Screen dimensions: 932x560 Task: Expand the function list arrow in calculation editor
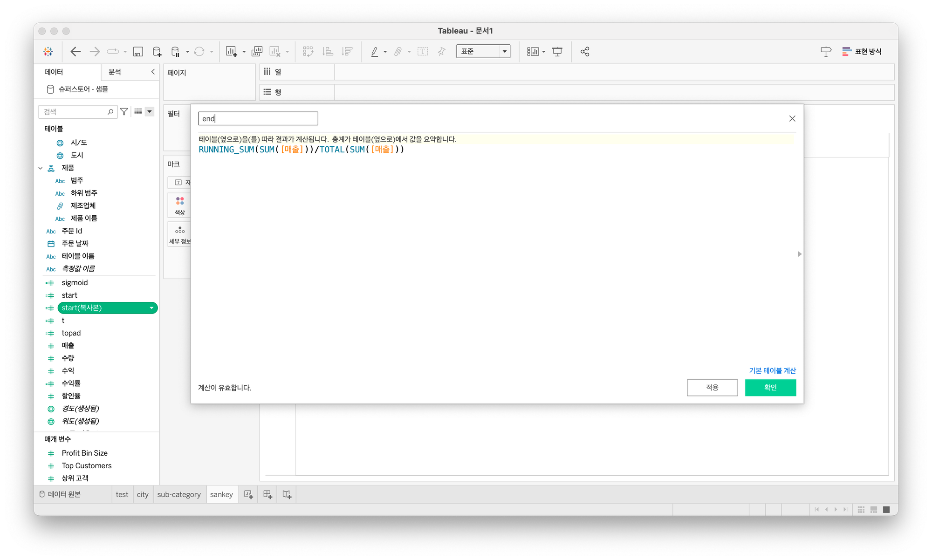point(800,254)
